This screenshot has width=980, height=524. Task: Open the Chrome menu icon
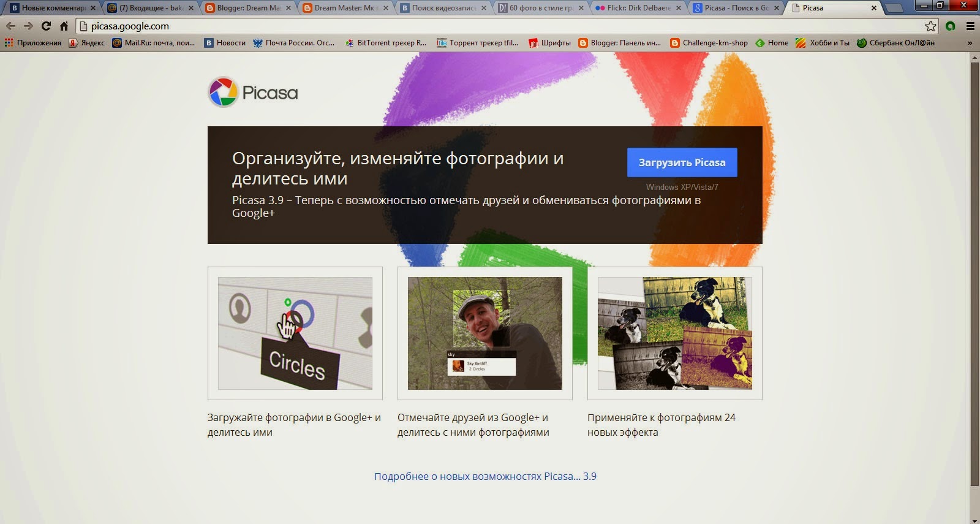point(970,26)
